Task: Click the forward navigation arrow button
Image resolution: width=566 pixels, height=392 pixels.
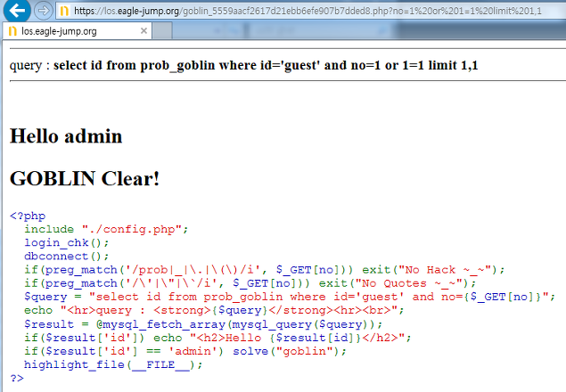Action: [x=43, y=11]
